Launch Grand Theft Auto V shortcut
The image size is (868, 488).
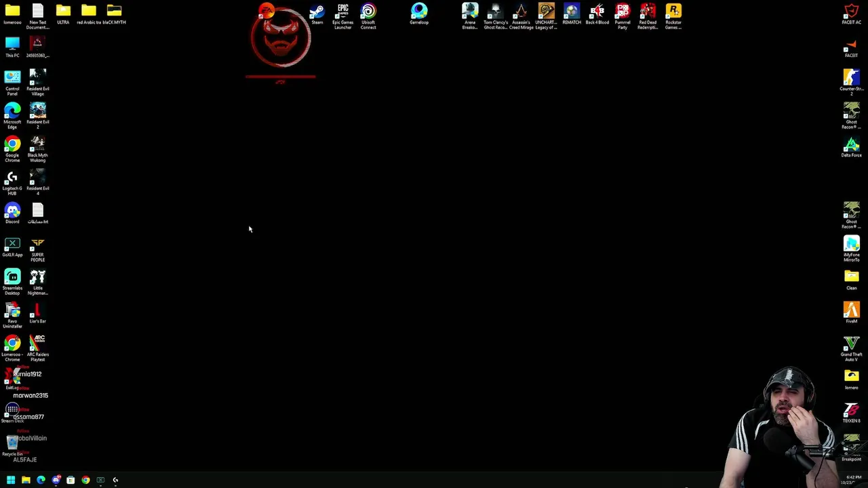click(x=852, y=348)
